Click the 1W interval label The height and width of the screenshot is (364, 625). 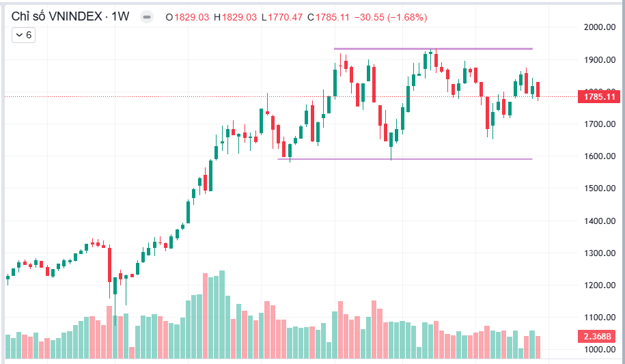(x=120, y=16)
